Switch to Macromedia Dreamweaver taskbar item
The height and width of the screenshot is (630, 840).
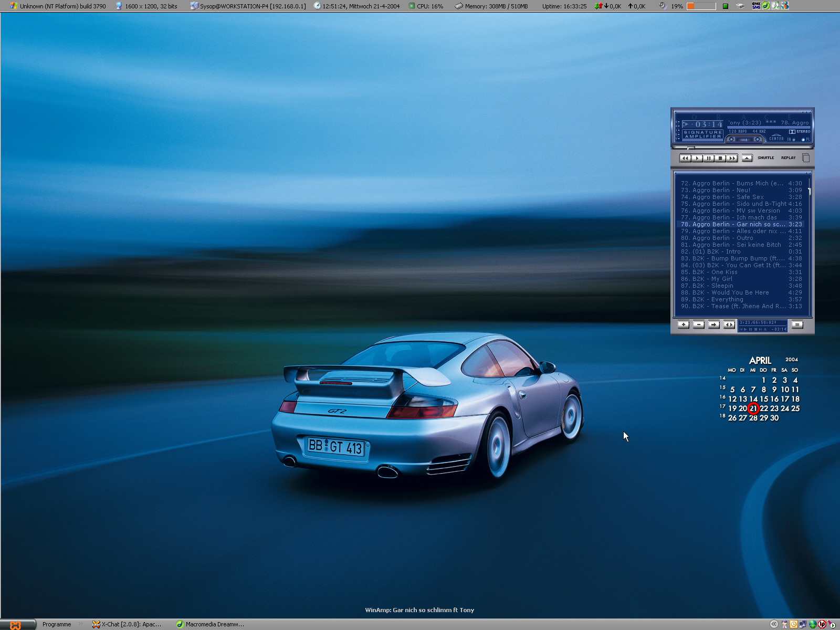click(210, 624)
